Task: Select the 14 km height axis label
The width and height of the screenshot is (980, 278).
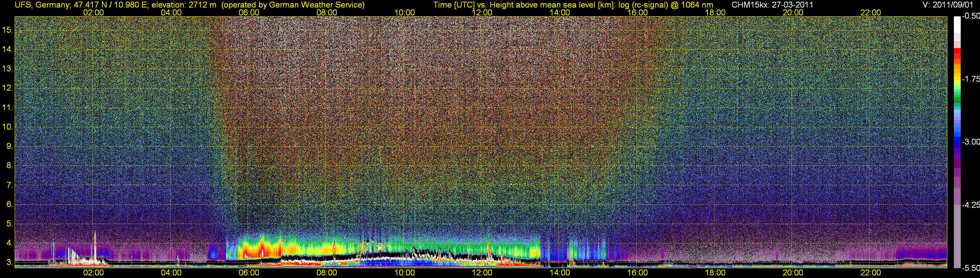Action: pyautogui.click(x=7, y=49)
